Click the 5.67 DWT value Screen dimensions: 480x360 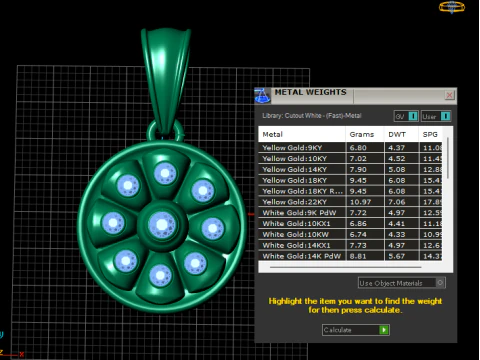397,256
